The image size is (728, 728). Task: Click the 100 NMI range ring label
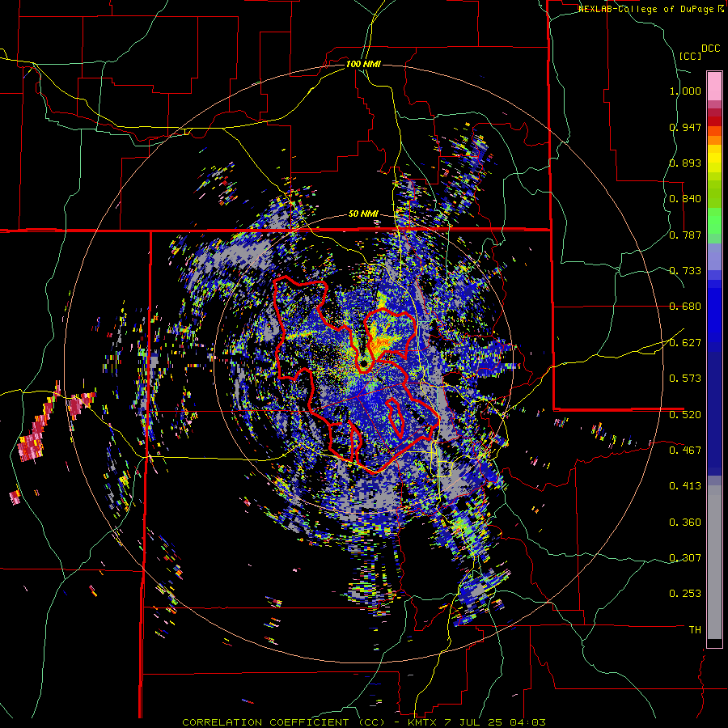click(x=363, y=64)
